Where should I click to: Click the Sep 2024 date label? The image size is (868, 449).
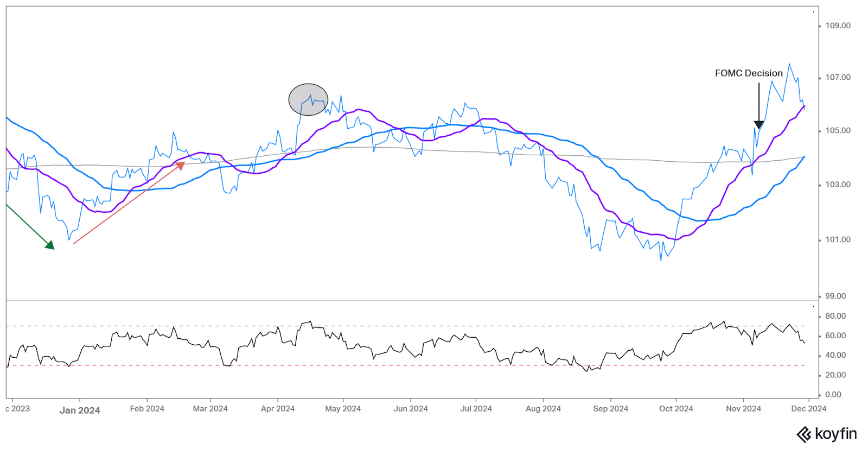point(610,409)
